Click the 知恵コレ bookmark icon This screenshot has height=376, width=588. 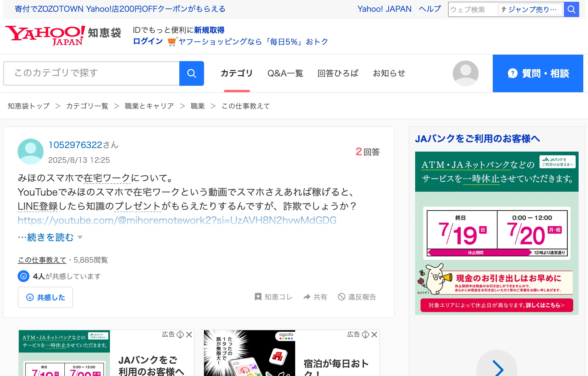pos(258,297)
